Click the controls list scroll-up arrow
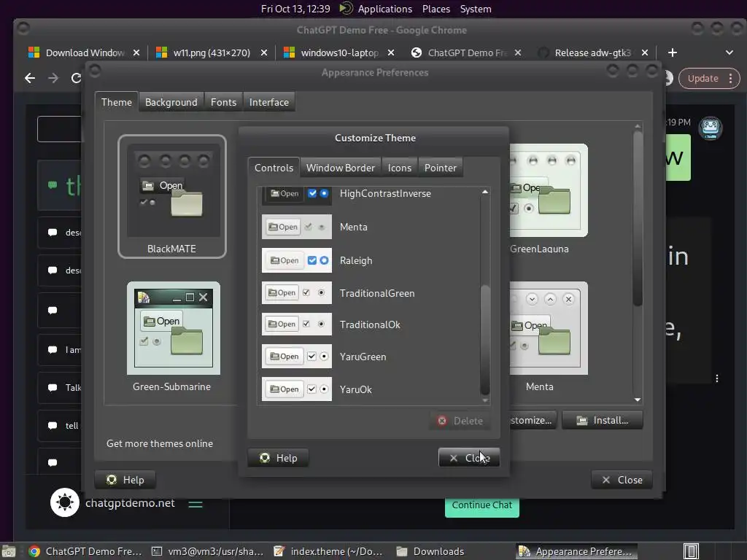Viewport: 747px width, 560px height. tap(485, 192)
